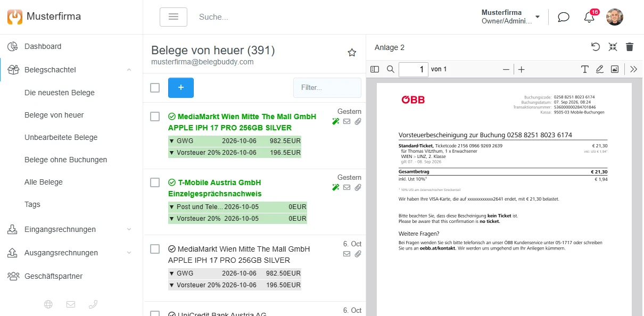Toggle the PDF viewer sidebar
Image resolution: width=644 pixels, height=316 pixels.
[375, 69]
